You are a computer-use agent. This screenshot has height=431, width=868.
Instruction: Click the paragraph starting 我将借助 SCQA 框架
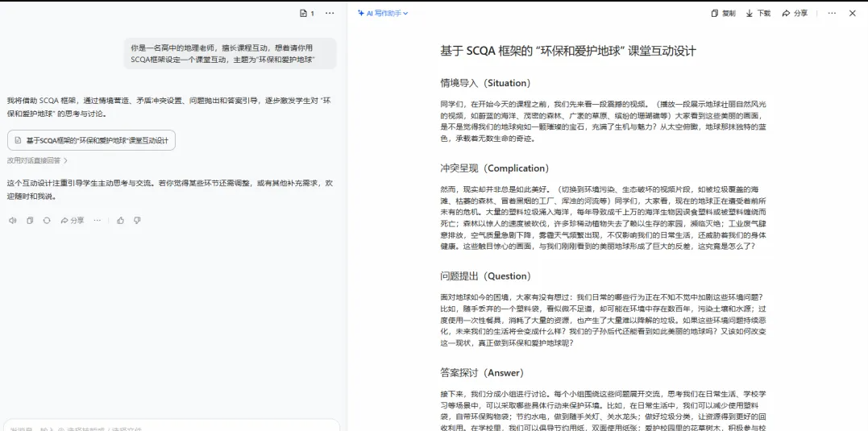(x=168, y=107)
